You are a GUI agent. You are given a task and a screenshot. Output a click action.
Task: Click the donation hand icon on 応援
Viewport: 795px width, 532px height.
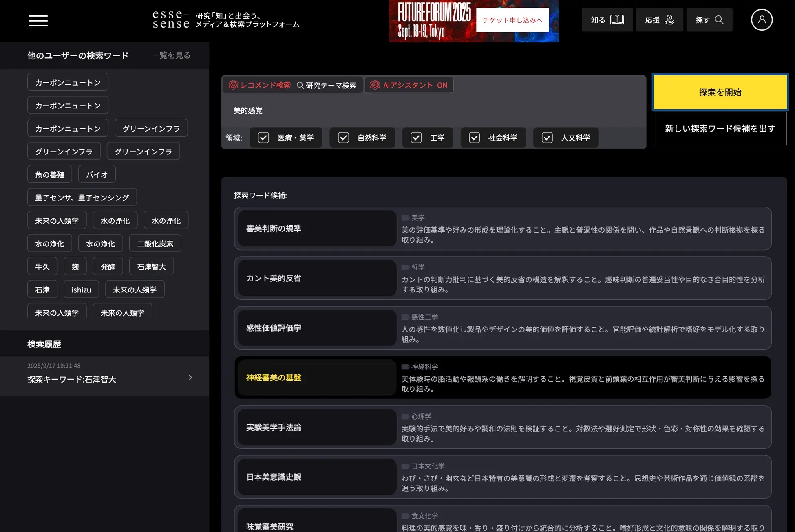(x=669, y=20)
